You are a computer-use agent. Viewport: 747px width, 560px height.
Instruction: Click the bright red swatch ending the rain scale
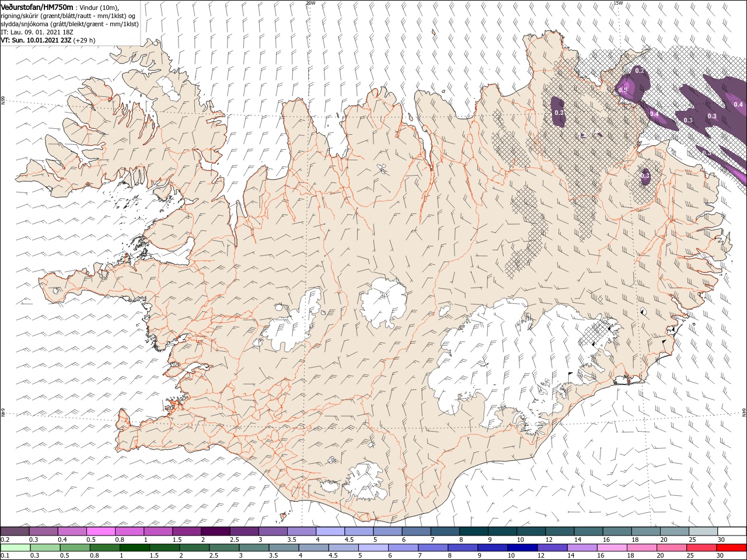pyautogui.click(x=732, y=548)
